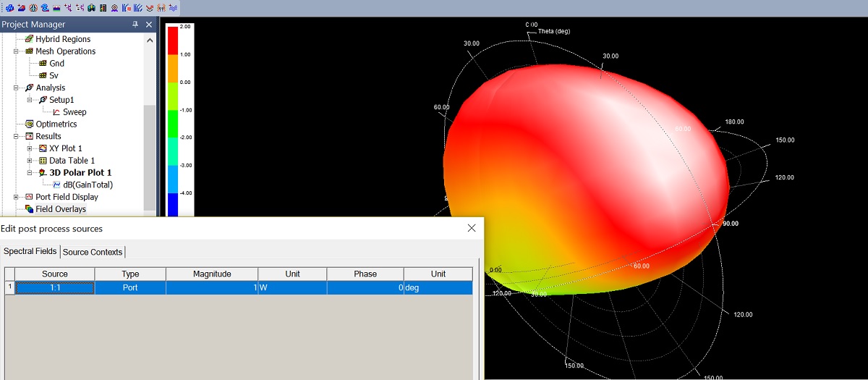Click the last wave-shaped toolbar icon

174,8
